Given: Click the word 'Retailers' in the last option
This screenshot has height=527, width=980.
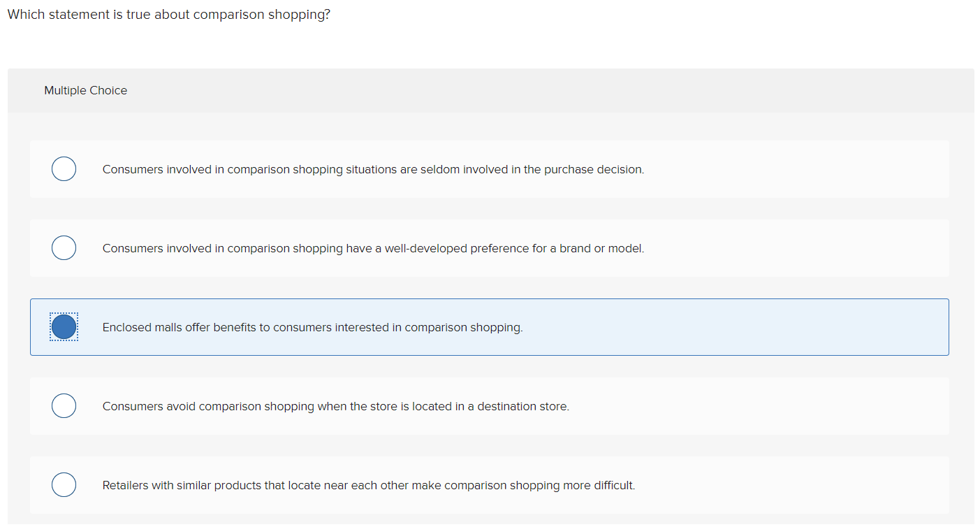Looking at the screenshot, I should tap(126, 485).
